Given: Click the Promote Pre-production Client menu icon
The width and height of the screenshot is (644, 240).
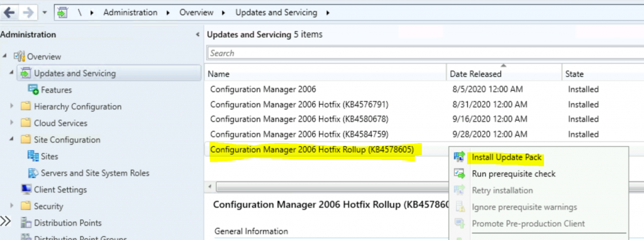Looking at the screenshot, I should click(459, 224).
